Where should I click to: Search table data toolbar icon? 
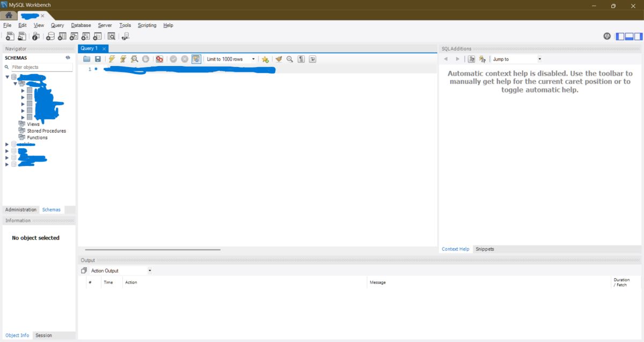[112, 37]
